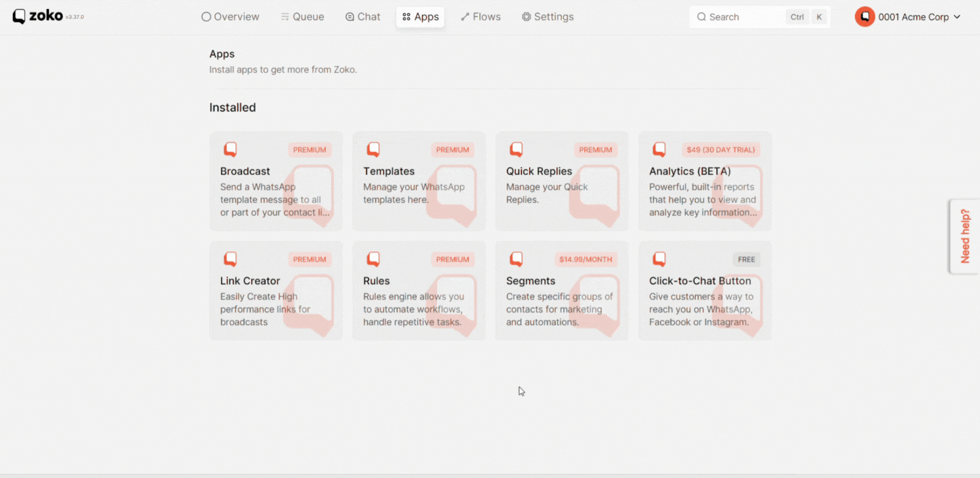The width and height of the screenshot is (980, 478).
Task: Click the Broadcast PREMIUM badge
Action: 310,150
